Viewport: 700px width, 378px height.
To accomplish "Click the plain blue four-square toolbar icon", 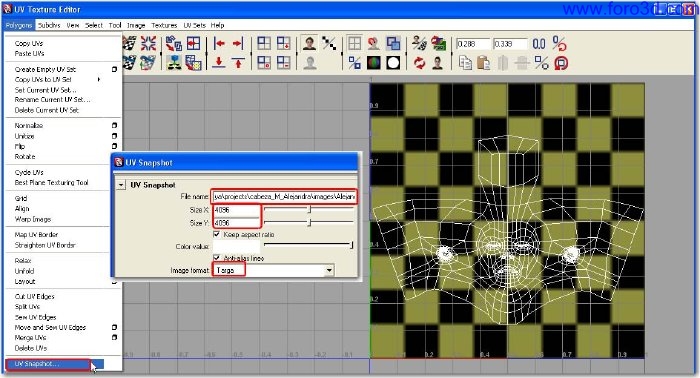I will 264,44.
